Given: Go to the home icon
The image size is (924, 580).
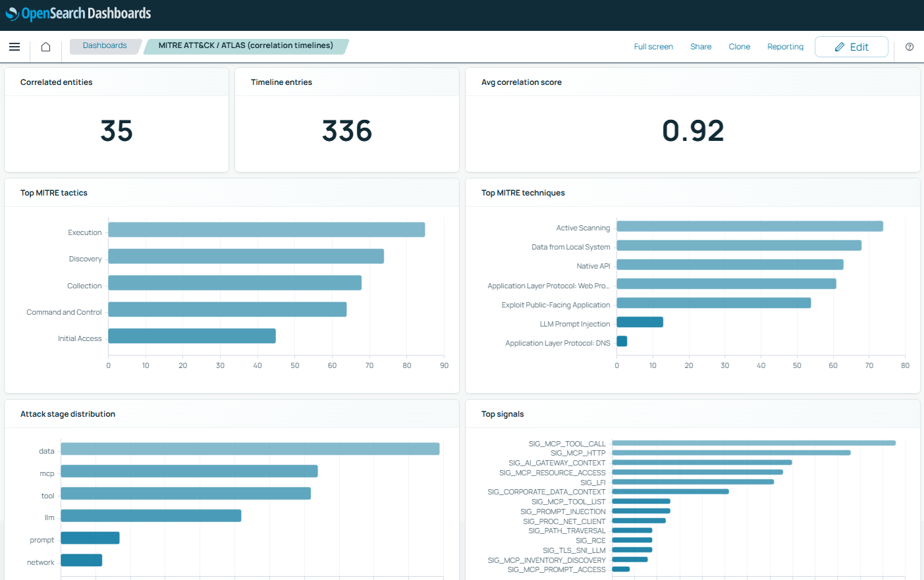Looking at the screenshot, I should [x=45, y=47].
